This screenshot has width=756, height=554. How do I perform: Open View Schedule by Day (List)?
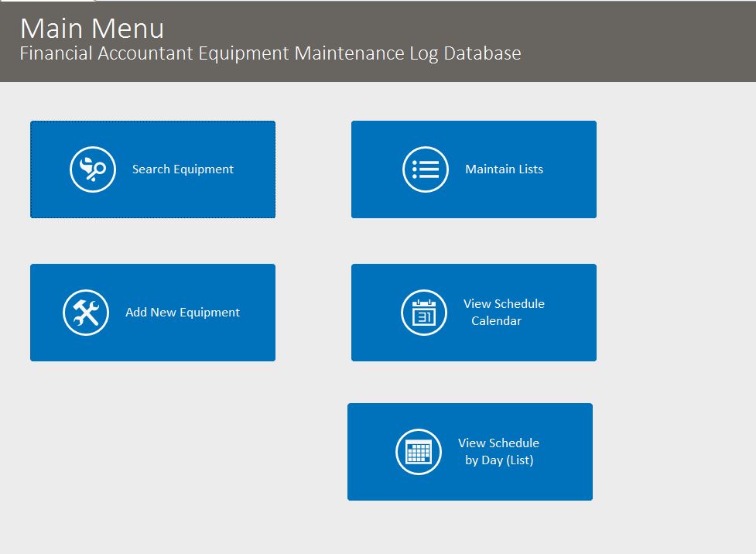click(470, 451)
